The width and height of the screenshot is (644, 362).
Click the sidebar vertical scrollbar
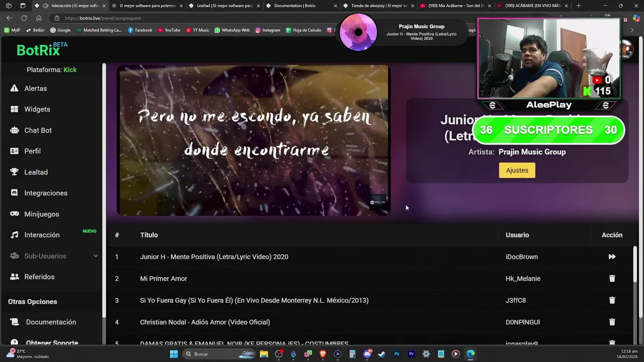(x=104, y=190)
